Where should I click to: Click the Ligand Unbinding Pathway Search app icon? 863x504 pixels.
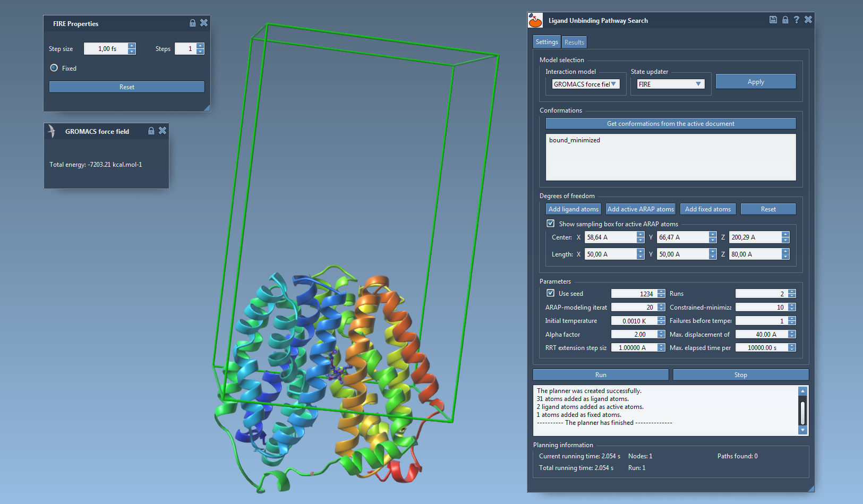click(x=535, y=20)
